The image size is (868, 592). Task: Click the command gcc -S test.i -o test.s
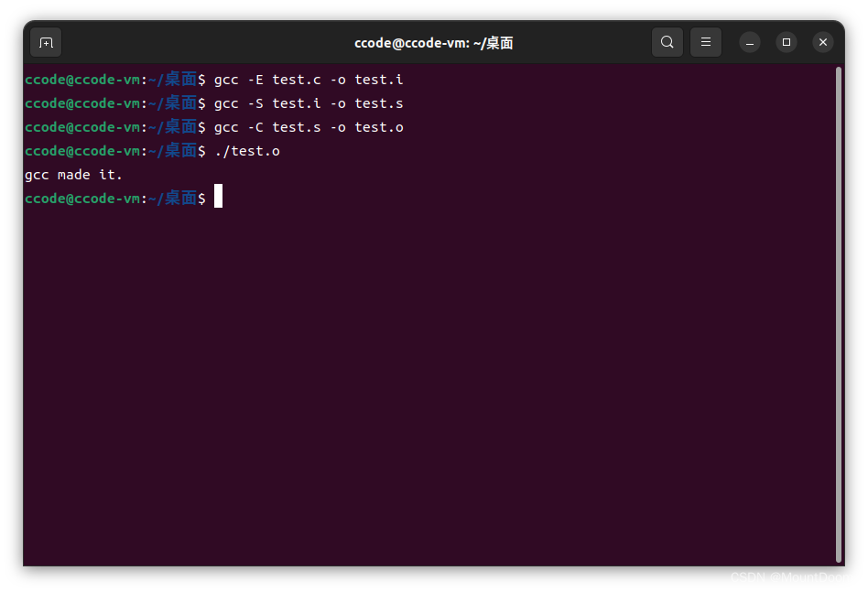[309, 103]
